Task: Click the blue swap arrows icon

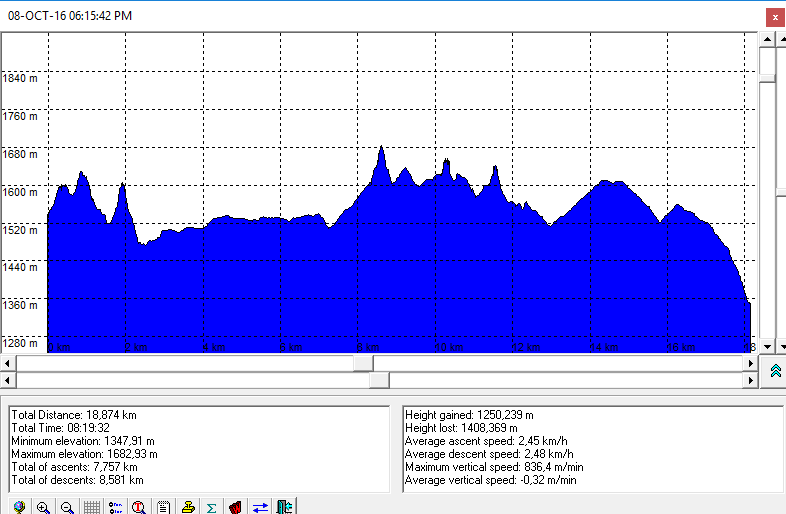Action: [260, 506]
